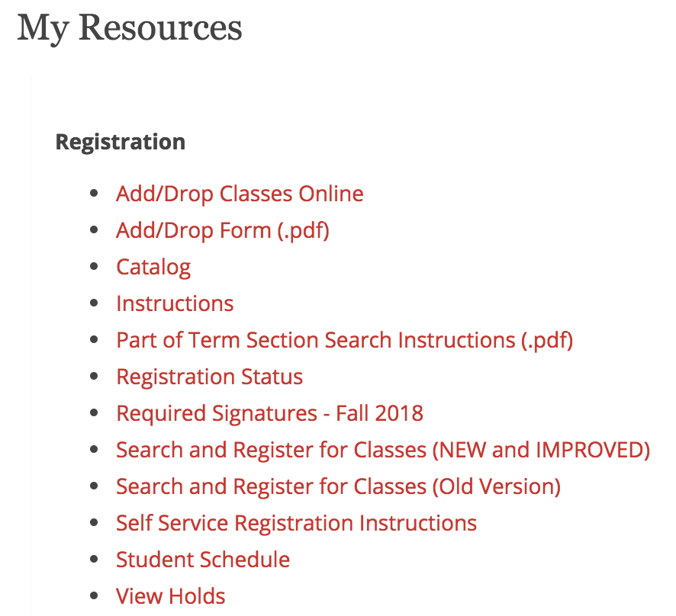Click the Registration section heading
This screenshot has height=616, width=676.
click(x=121, y=142)
